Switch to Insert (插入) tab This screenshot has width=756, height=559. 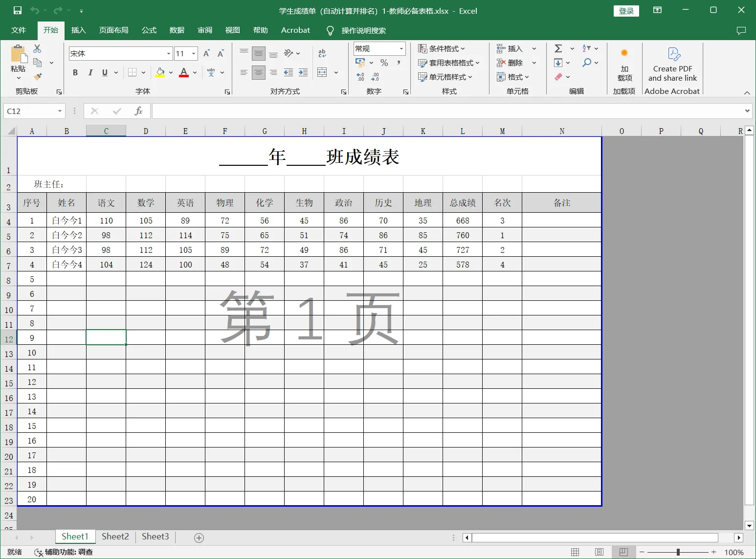78,30
